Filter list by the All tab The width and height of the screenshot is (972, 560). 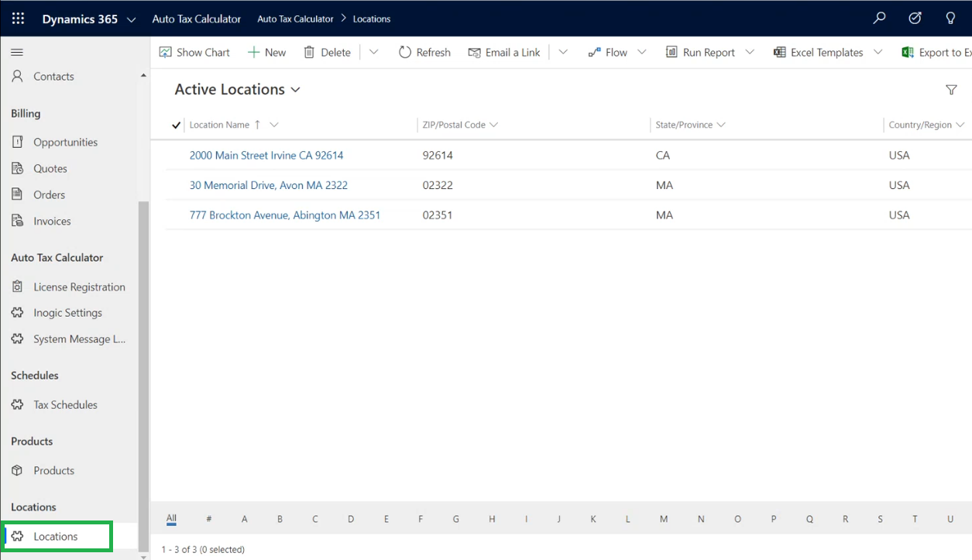(171, 519)
